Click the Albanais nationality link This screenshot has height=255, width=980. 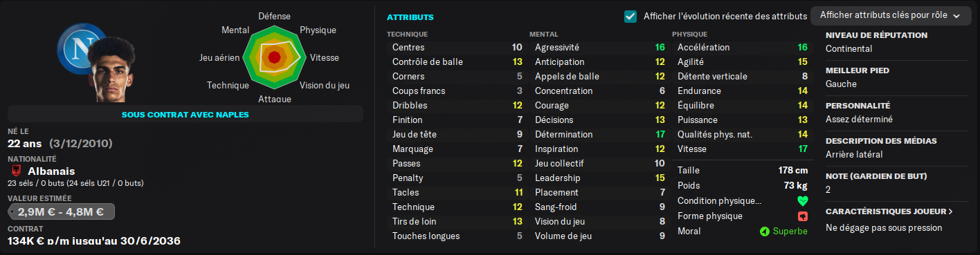coord(51,171)
